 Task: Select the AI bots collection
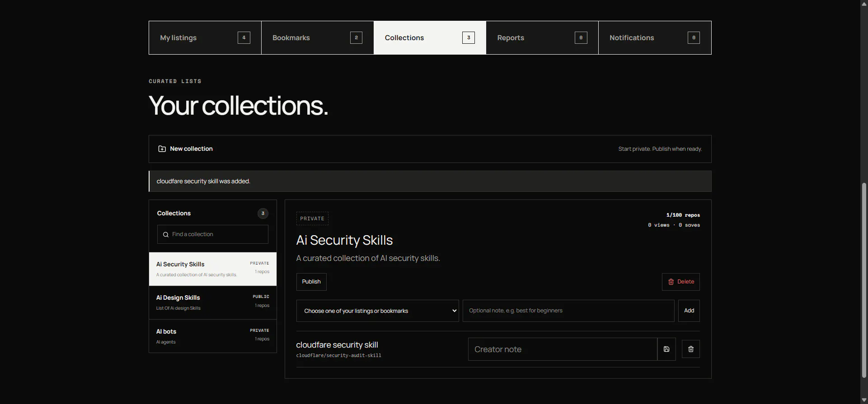click(213, 336)
